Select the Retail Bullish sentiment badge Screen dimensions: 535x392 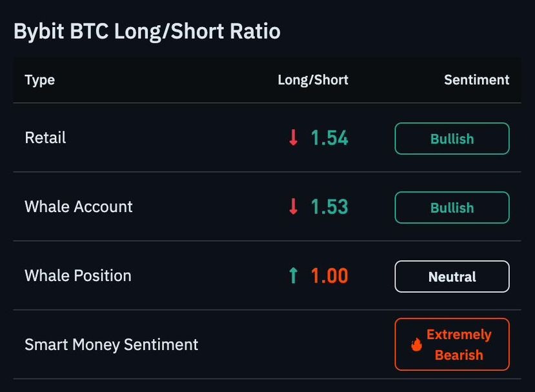click(452, 139)
